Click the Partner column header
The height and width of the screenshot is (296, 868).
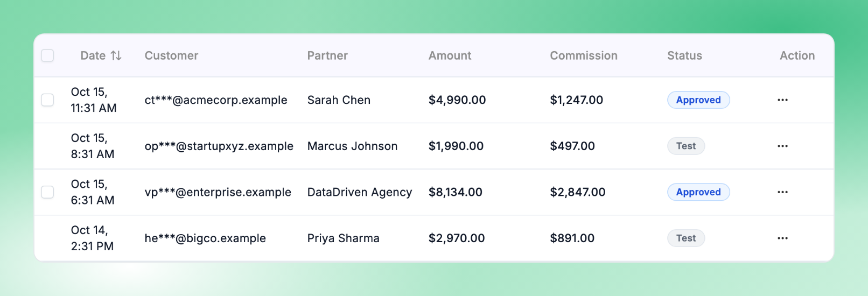(x=327, y=55)
